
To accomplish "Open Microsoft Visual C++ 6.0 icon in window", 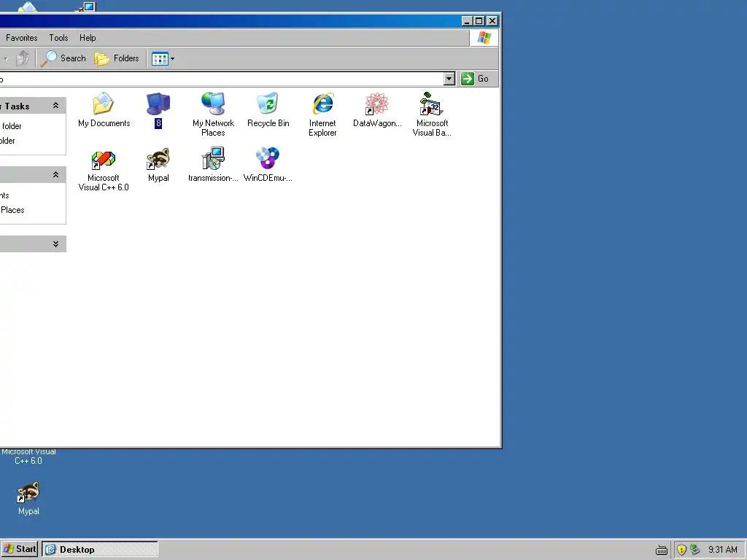I will 104,159.
